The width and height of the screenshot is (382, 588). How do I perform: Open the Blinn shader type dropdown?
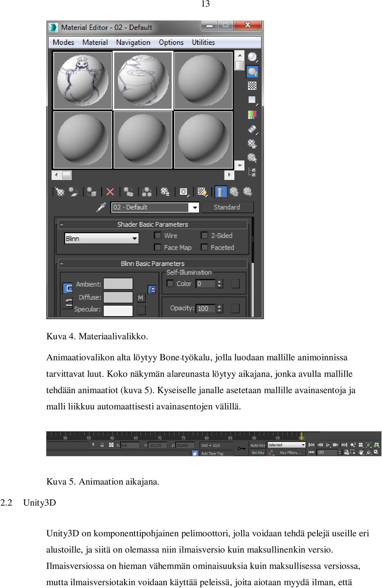101,238
